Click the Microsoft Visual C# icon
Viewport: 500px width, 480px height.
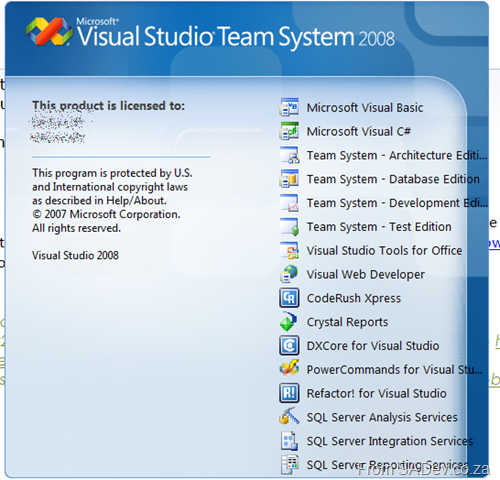[x=289, y=131]
